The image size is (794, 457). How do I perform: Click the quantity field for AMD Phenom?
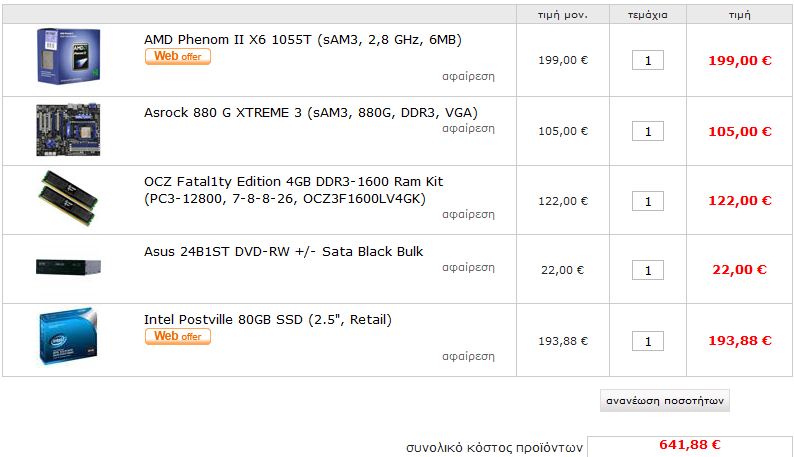click(648, 61)
